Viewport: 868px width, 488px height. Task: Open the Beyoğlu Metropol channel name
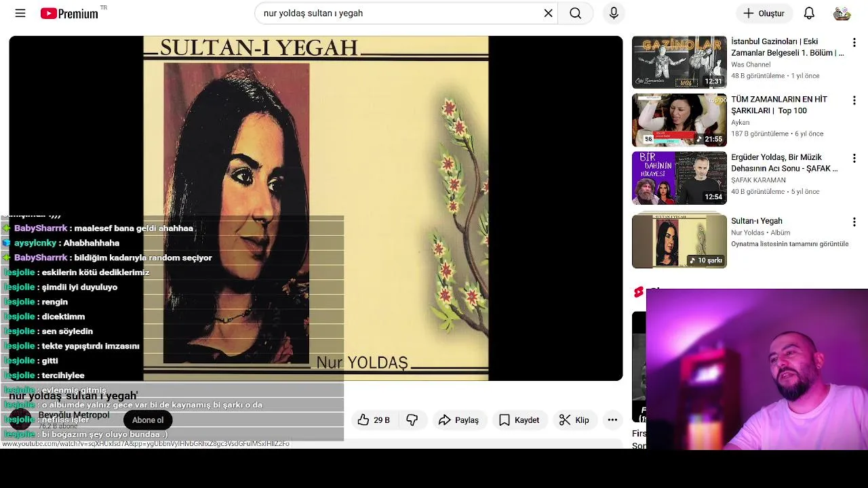74,415
